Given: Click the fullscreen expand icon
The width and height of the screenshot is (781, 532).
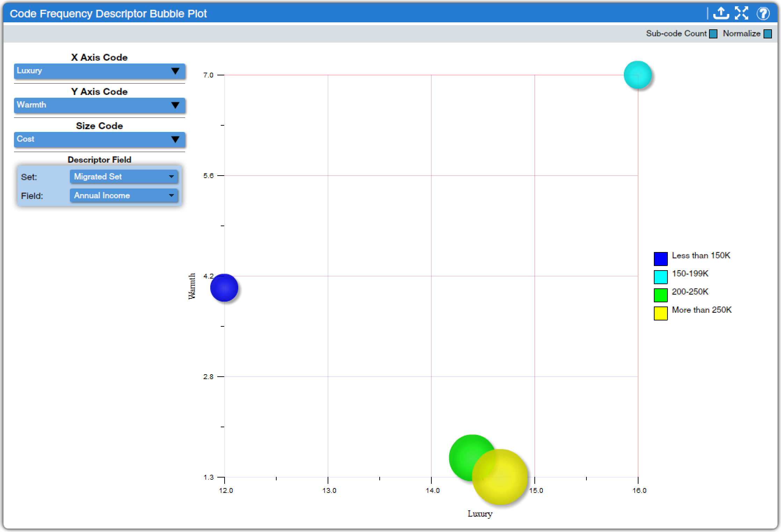Looking at the screenshot, I should tap(742, 13).
